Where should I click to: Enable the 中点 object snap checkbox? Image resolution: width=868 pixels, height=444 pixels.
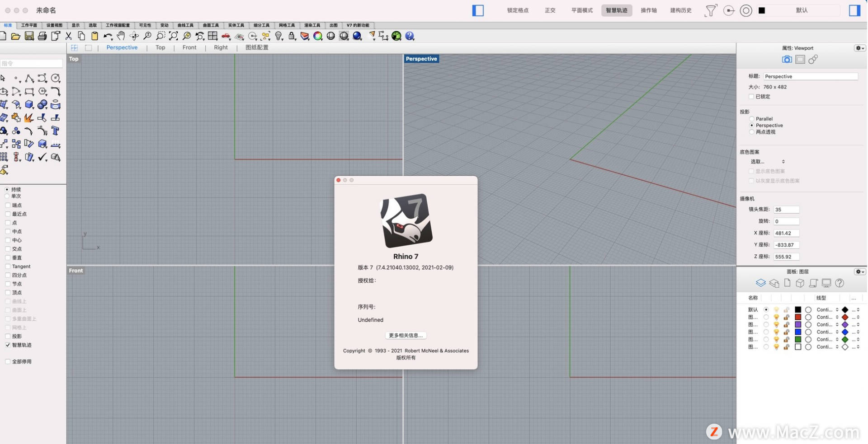coord(8,231)
